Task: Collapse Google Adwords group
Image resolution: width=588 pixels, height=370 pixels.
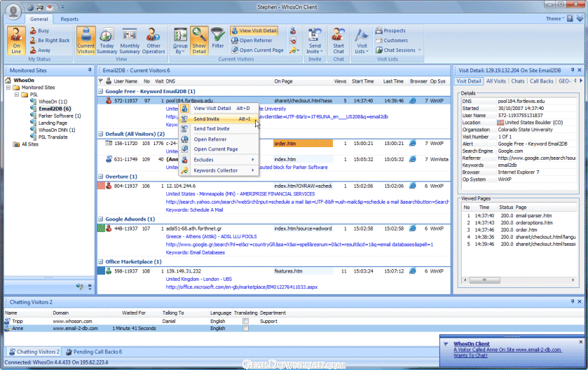Action: (x=100, y=219)
